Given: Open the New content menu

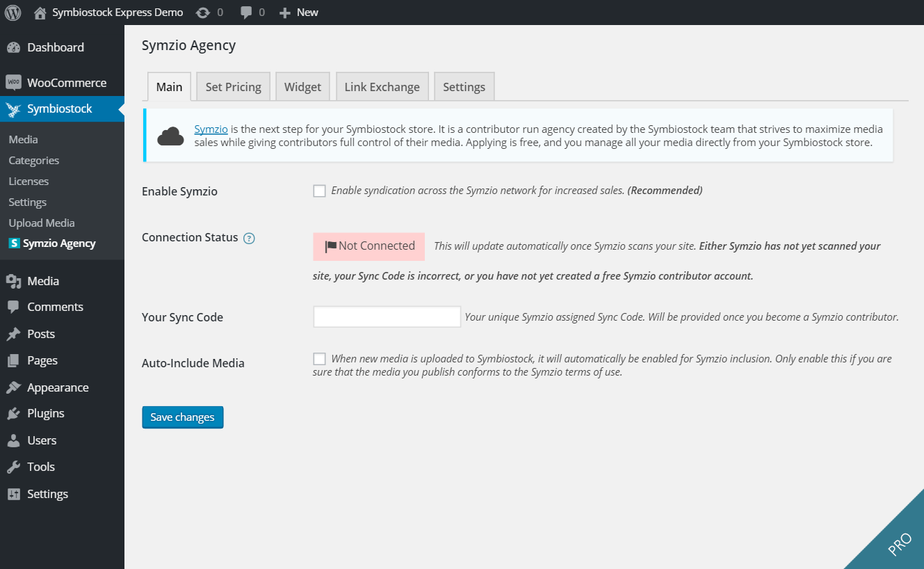Looking at the screenshot, I should point(299,13).
